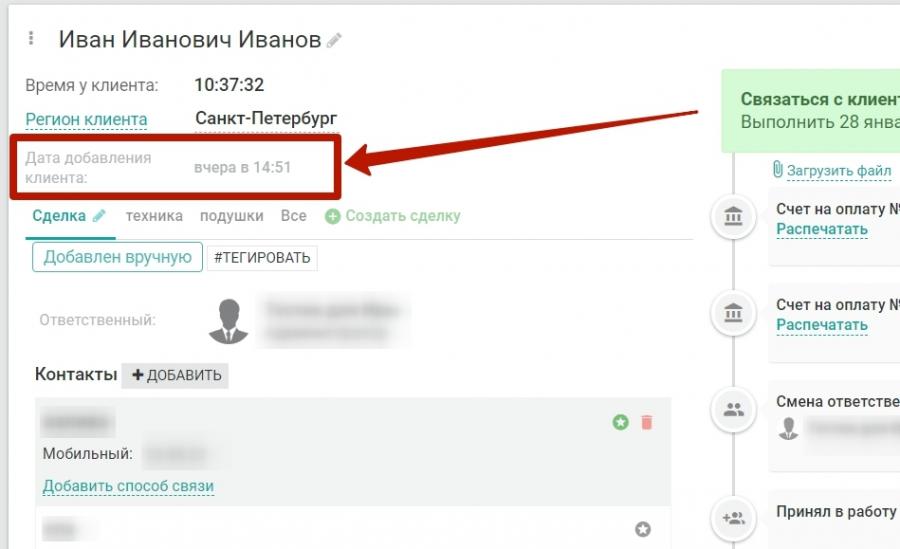Change the Санкт-Петербург region value
The height and width of the screenshot is (549, 900).
click(x=266, y=118)
